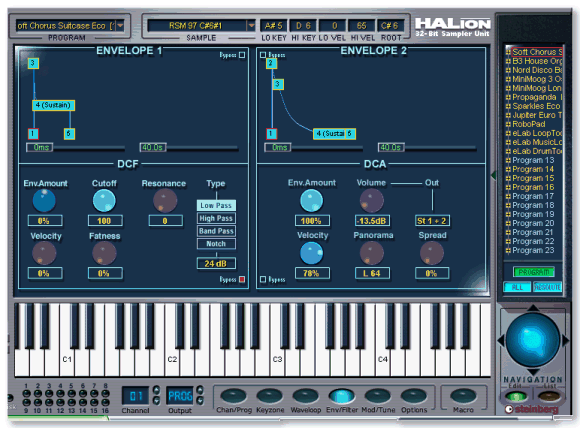
Task: Open the Mod/Tune page
Action: click(x=378, y=396)
